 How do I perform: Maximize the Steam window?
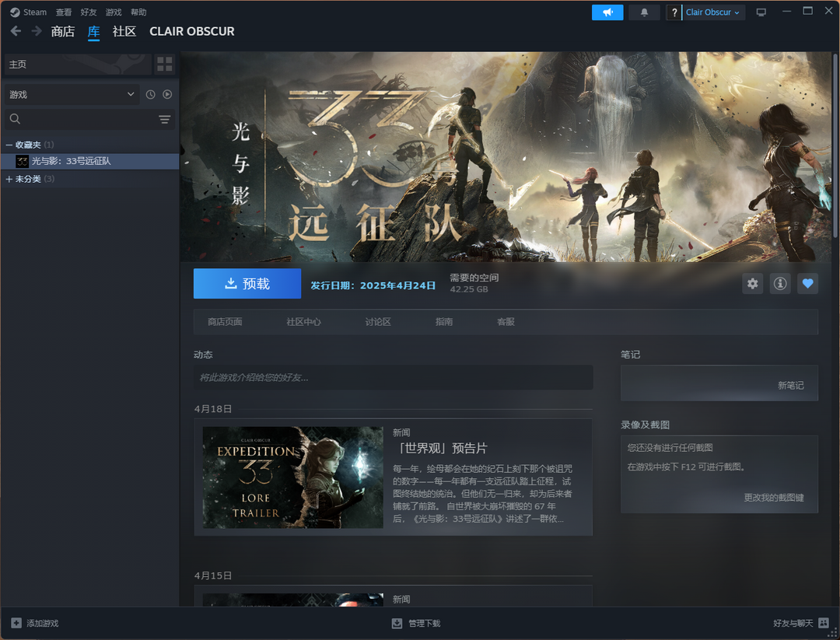coord(808,11)
